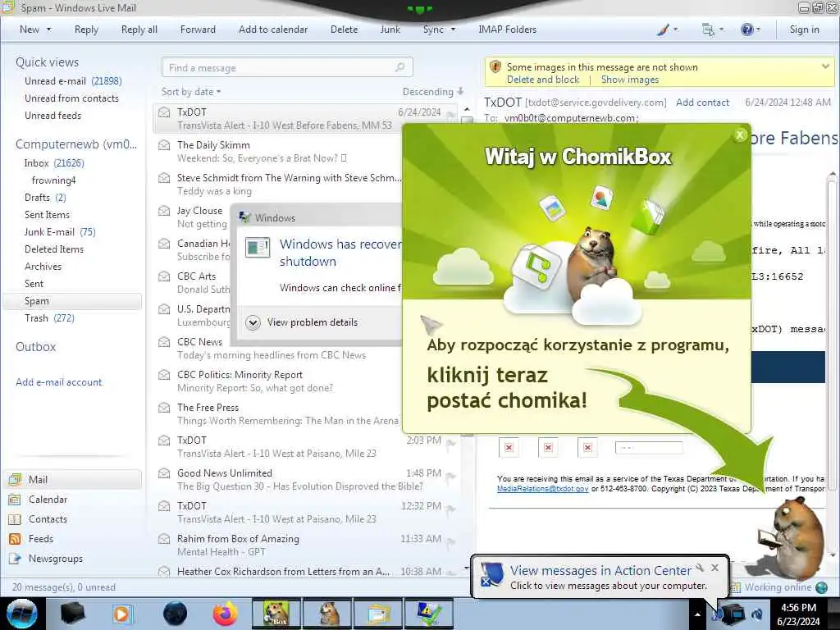Open the paintbrush icon dropdown arrow
This screenshot has width=840, height=630.
675,30
